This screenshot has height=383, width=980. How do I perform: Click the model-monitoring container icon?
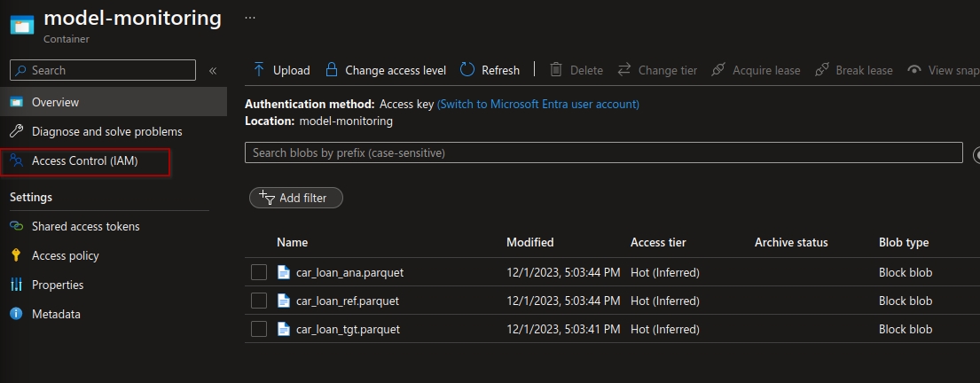pyautogui.click(x=22, y=24)
